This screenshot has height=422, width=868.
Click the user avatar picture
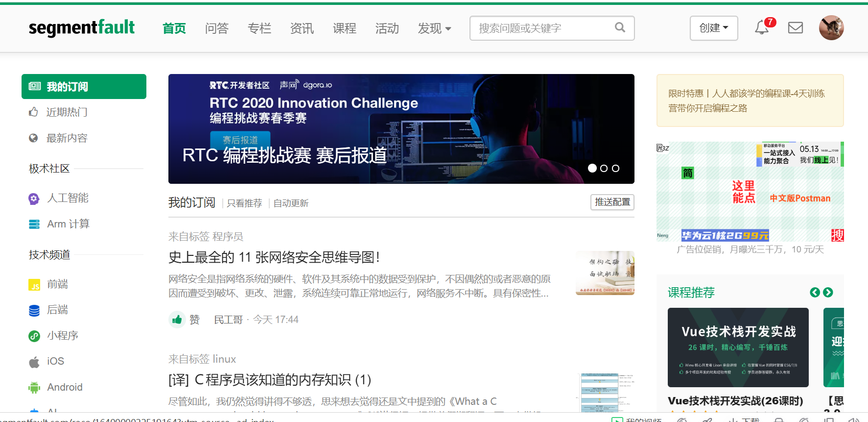(x=831, y=27)
